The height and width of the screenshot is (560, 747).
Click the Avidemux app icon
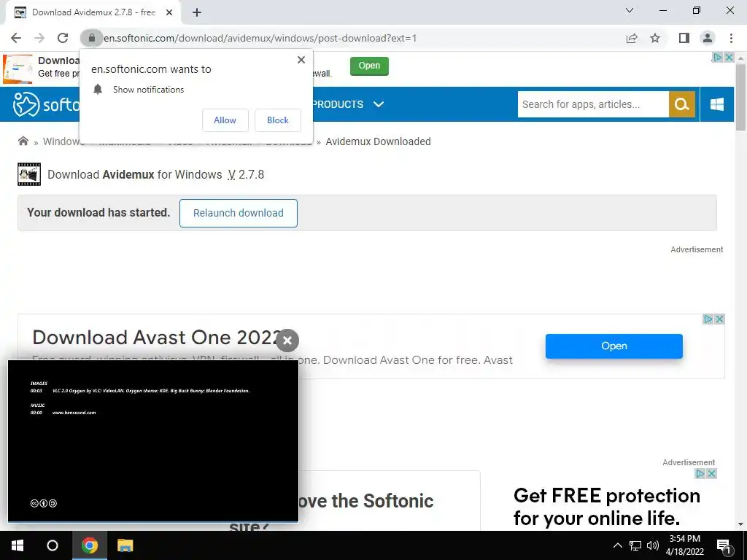coord(29,174)
